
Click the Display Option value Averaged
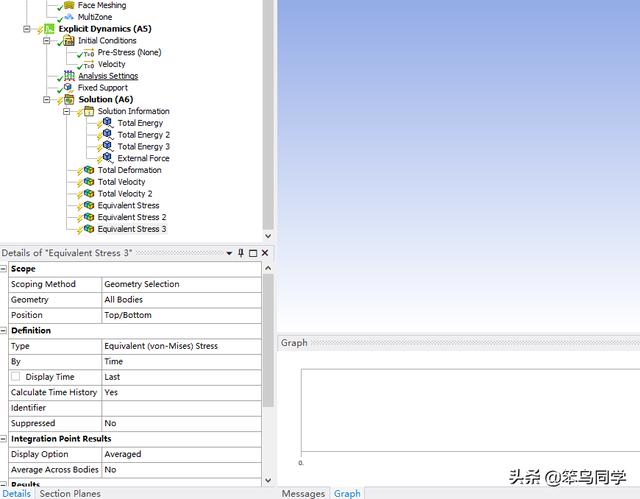[180, 454]
